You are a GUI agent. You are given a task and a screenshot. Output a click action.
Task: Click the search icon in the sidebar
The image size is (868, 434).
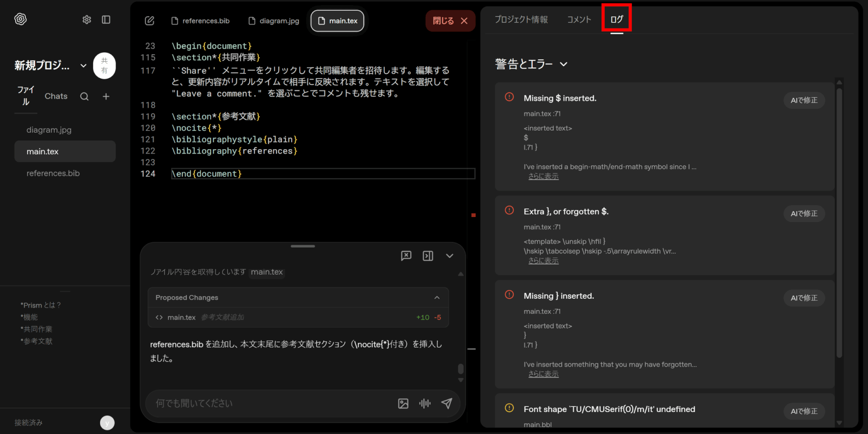click(x=84, y=97)
